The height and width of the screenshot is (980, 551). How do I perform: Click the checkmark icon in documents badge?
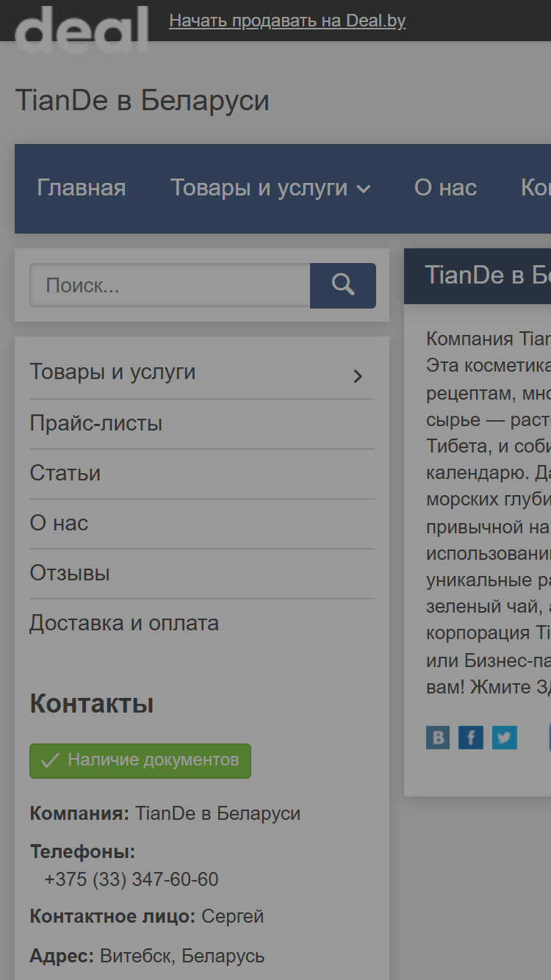49,760
